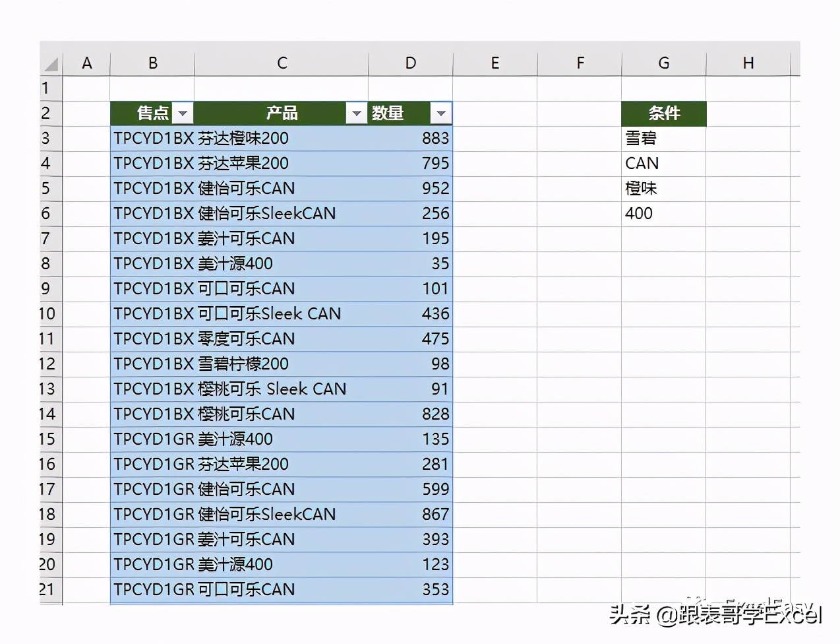Screen dimensions: 840x644
Task: Select row 2 header
Action: click(51, 113)
